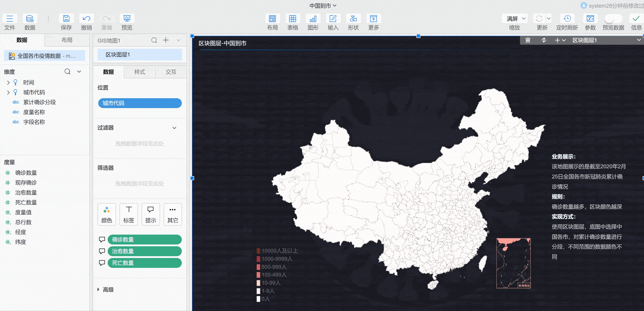Open the 标签 label mark card

click(x=129, y=214)
